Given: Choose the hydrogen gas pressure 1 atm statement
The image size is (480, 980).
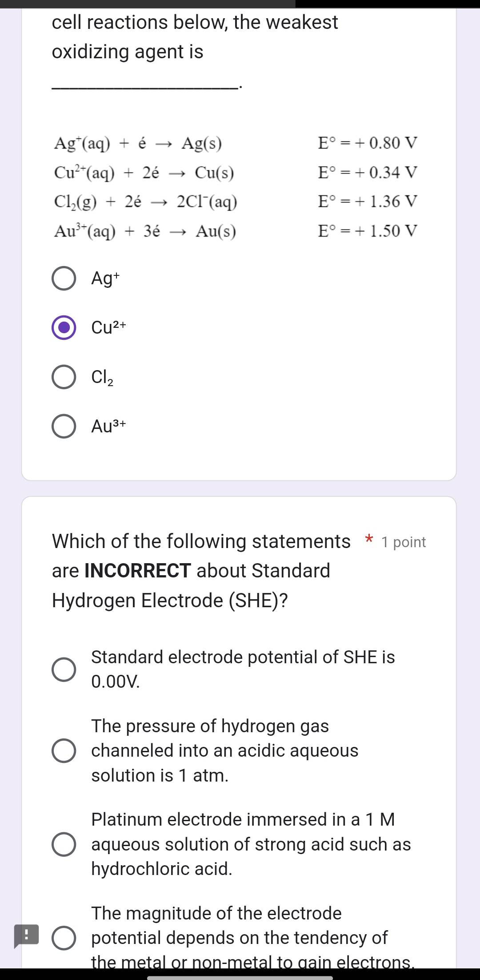Looking at the screenshot, I should click(x=64, y=751).
